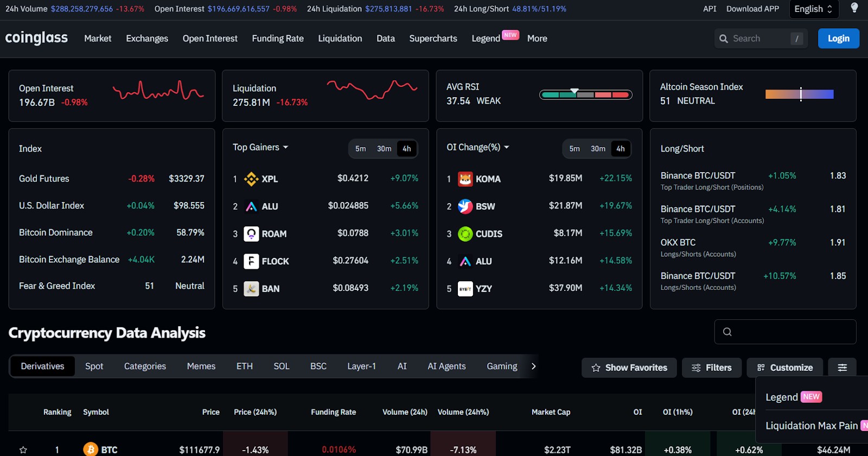
Task: Expand the Top Gainers dropdown
Action: [260, 147]
